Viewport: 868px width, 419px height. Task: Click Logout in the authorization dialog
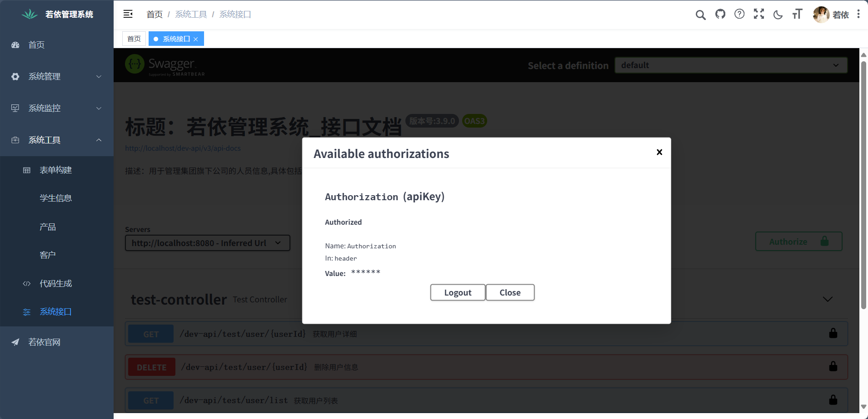coord(458,292)
